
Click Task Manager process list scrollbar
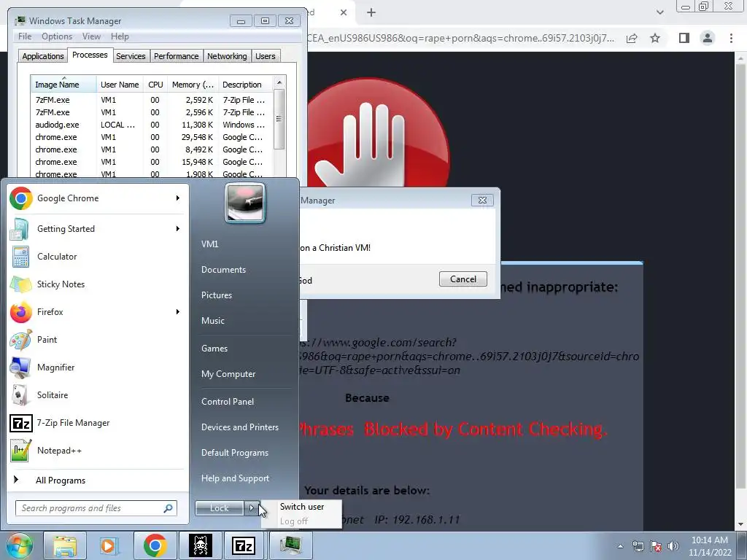tap(279, 119)
